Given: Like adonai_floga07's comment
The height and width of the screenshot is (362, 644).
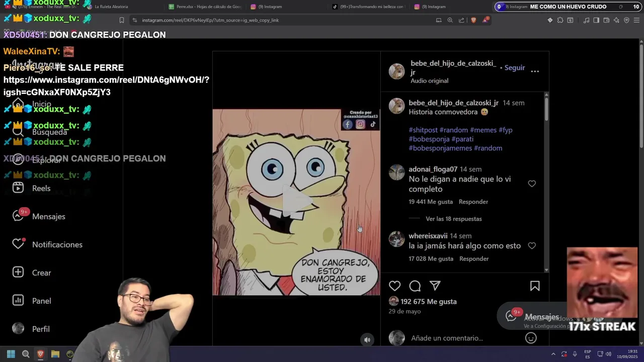Looking at the screenshot, I should (x=532, y=184).
